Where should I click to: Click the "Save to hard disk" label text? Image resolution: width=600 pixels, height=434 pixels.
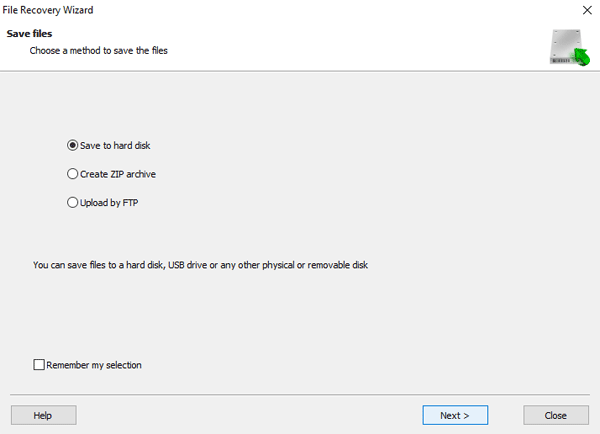click(115, 145)
